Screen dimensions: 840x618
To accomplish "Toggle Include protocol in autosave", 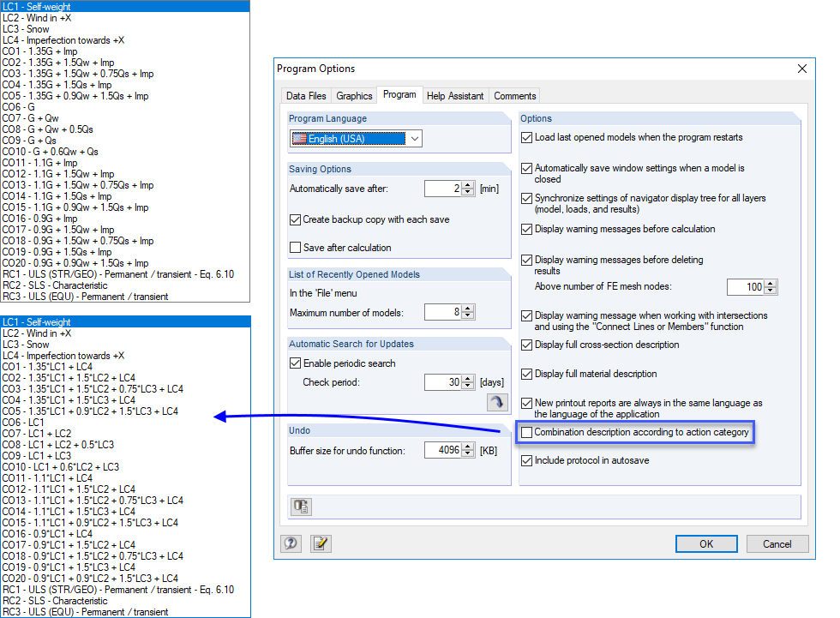I will [x=526, y=460].
